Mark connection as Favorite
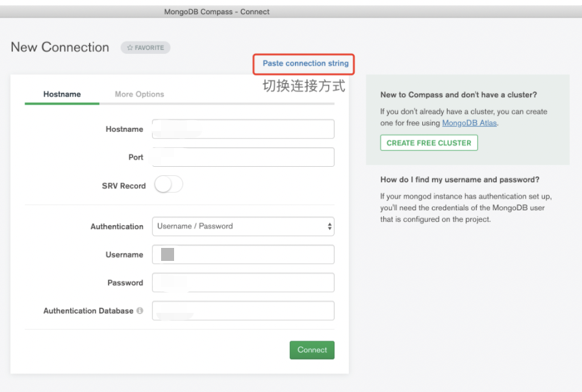This screenshot has height=392, width=582. pos(145,47)
